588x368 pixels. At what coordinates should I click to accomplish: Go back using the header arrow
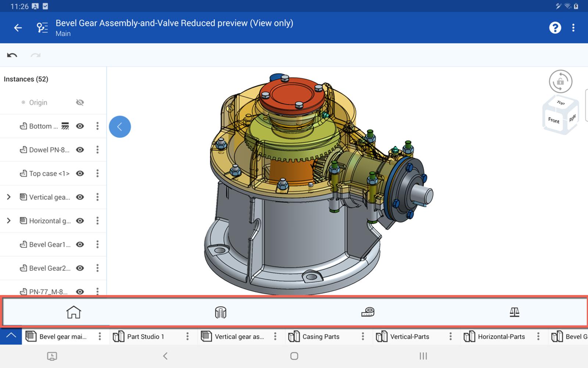pyautogui.click(x=18, y=28)
